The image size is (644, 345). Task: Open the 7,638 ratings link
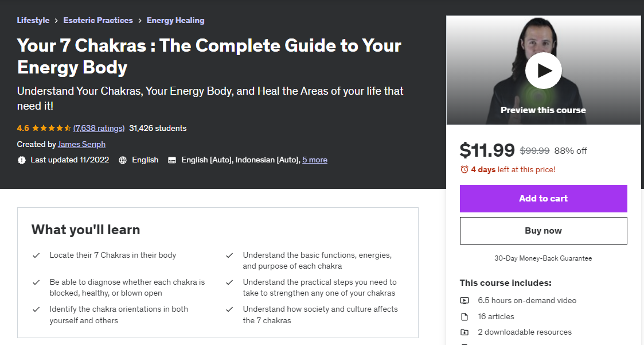click(x=99, y=128)
